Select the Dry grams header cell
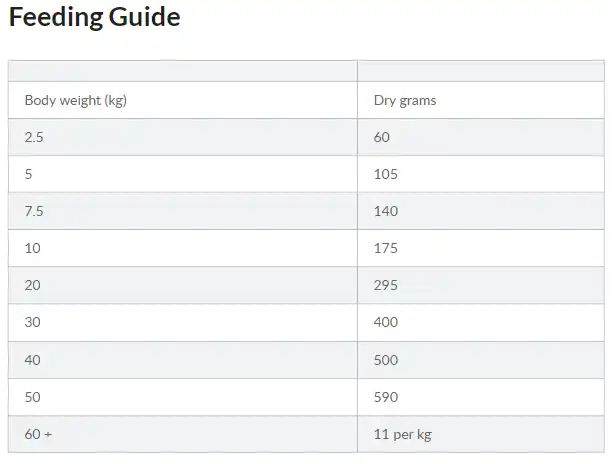 coord(405,100)
